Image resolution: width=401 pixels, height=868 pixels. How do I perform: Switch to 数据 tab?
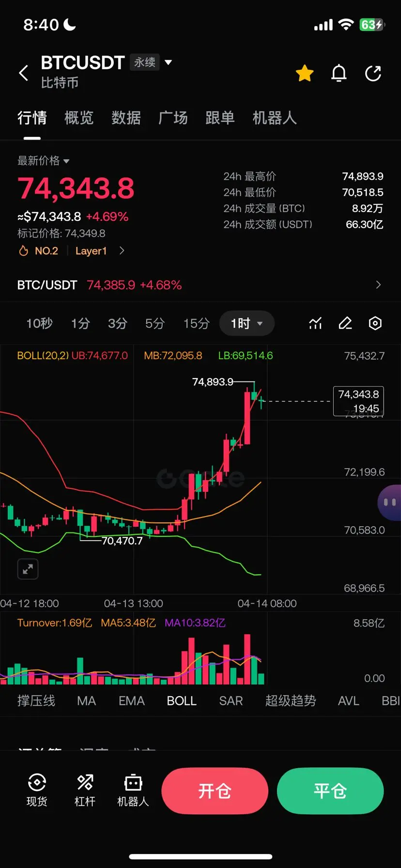pyautogui.click(x=126, y=118)
